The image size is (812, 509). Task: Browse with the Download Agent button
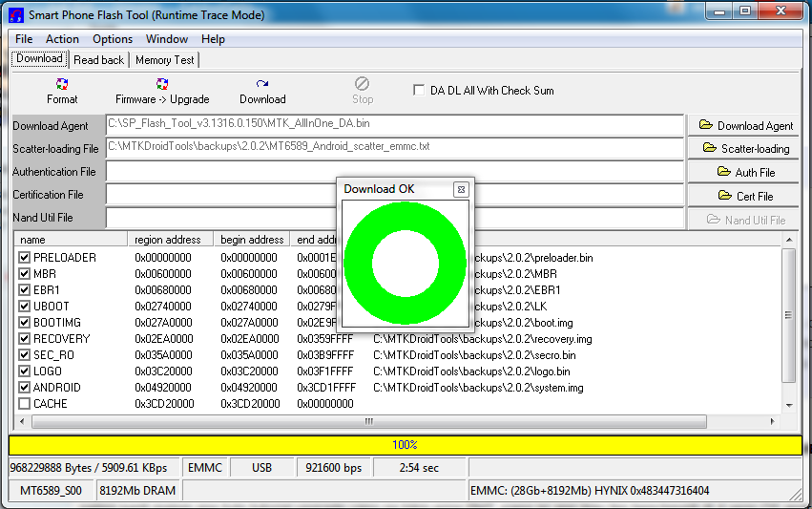(743, 125)
